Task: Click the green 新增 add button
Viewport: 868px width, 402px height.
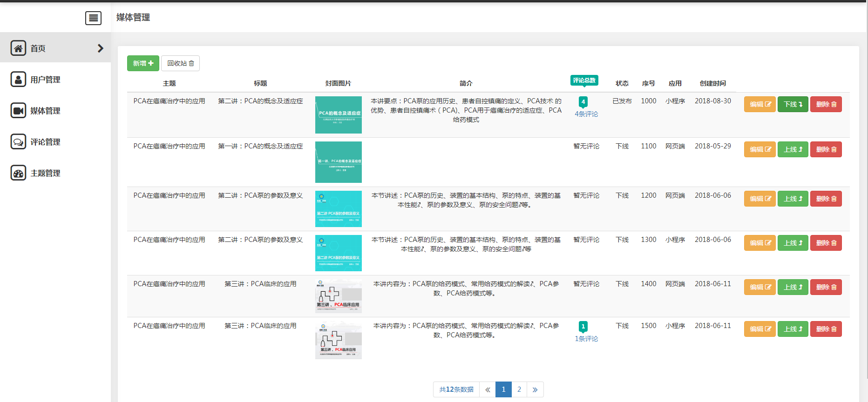Action: [143, 63]
